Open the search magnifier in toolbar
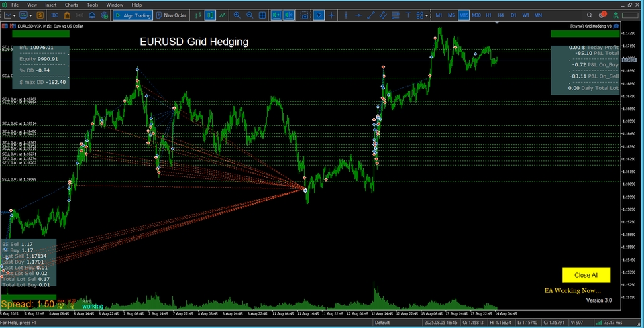The width and height of the screenshot is (644, 328). [589, 15]
